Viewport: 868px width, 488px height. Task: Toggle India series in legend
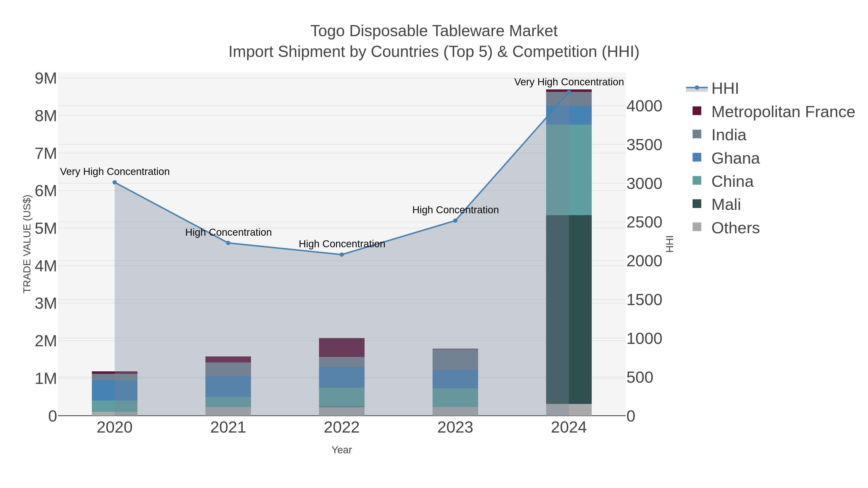pos(719,135)
